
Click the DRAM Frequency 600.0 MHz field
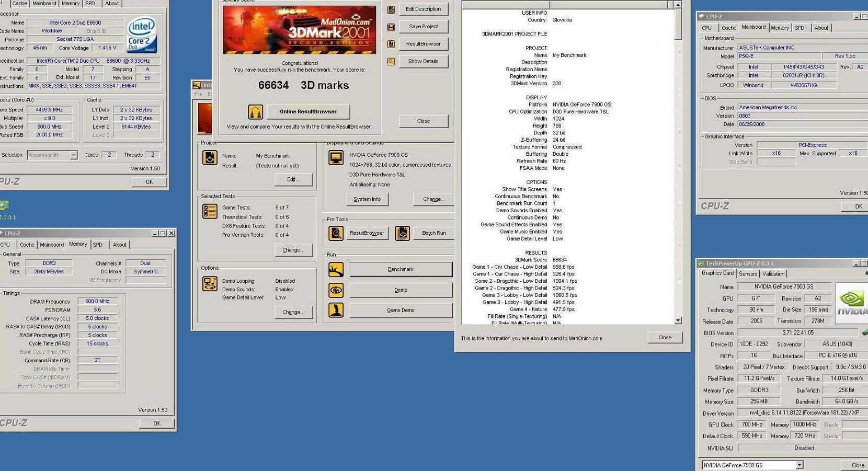(97, 301)
